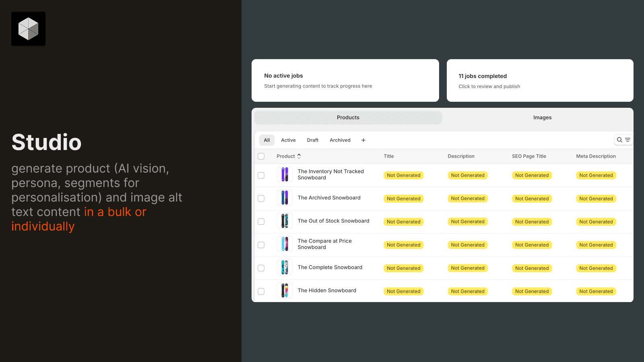The height and width of the screenshot is (362, 644).
Task: Check The Hidden Snowboard row
Action: point(261,291)
